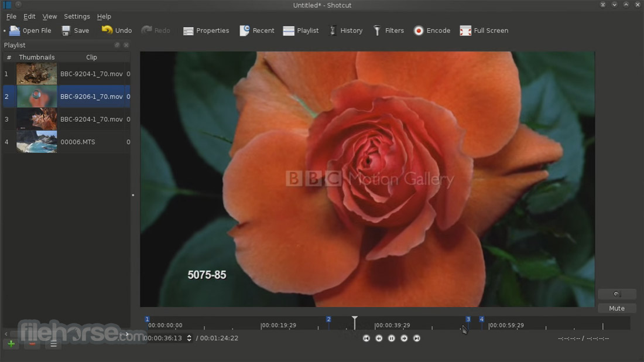This screenshot has width=644, height=362.
Task: Open the Help menu
Action: [104, 16]
